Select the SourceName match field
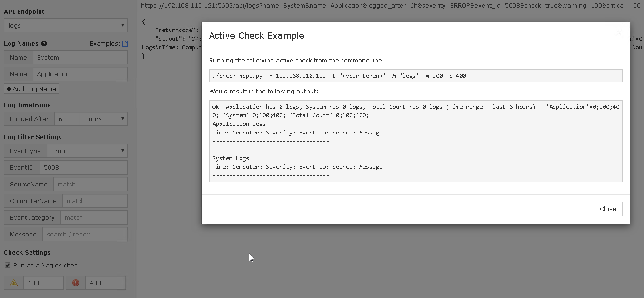The width and height of the screenshot is (644, 298). tap(91, 184)
